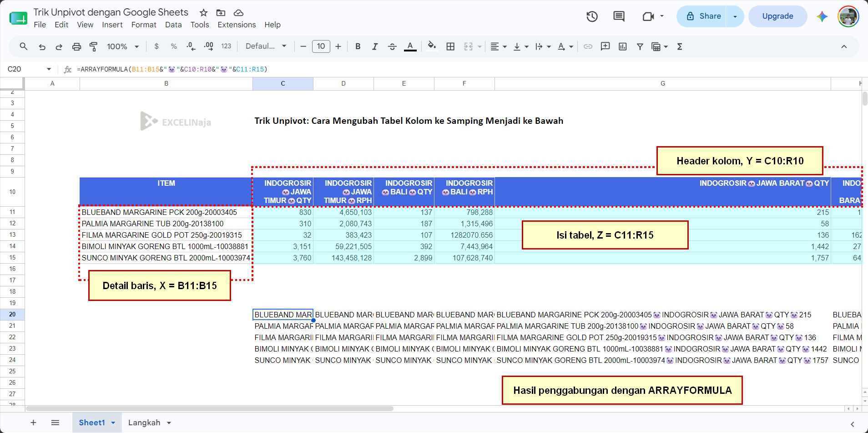
Task: Go to Sheets home via green logo
Action: (18, 18)
